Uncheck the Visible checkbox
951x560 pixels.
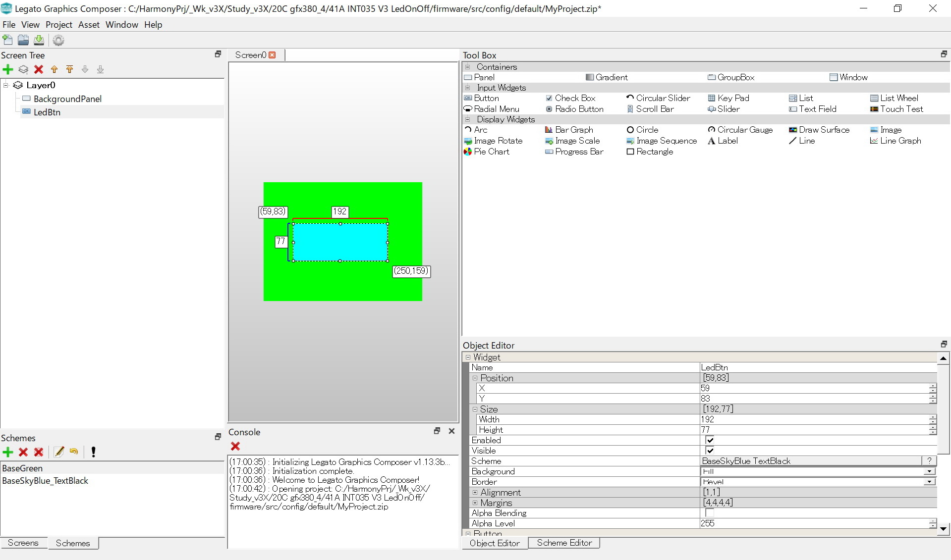coord(710,451)
